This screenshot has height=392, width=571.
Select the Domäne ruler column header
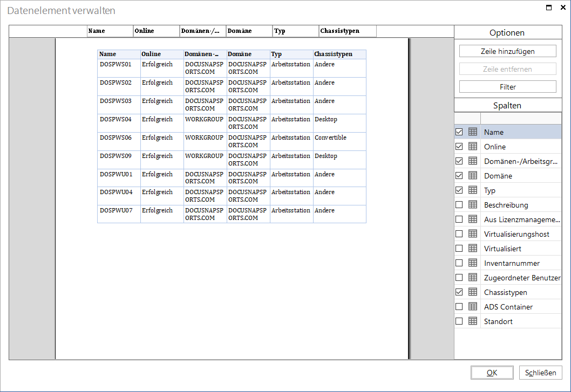(249, 31)
